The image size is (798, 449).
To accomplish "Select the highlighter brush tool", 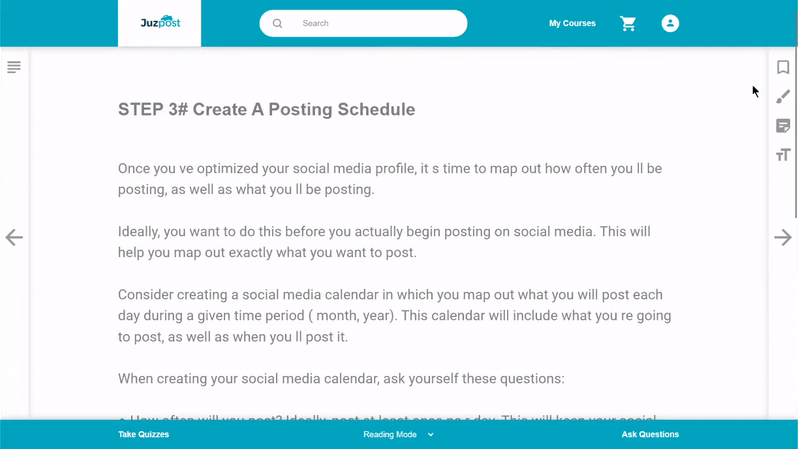I will [783, 97].
